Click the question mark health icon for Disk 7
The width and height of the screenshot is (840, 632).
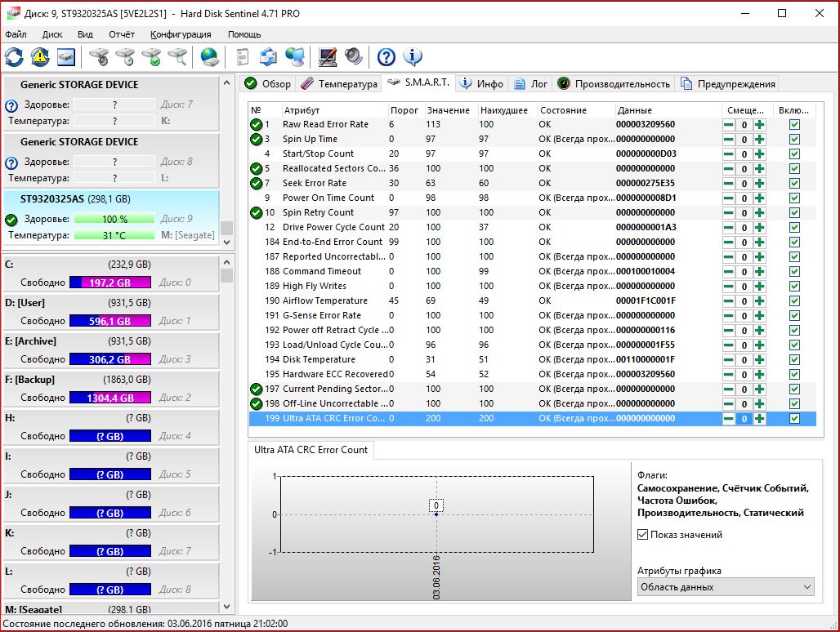pos(11,105)
